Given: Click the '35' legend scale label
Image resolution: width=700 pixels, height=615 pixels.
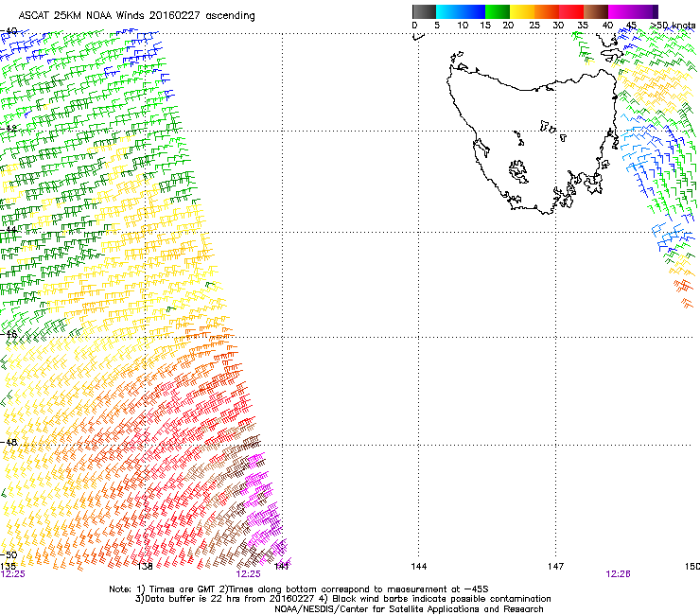Looking at the screenshot, I should [x=583, y=26].
